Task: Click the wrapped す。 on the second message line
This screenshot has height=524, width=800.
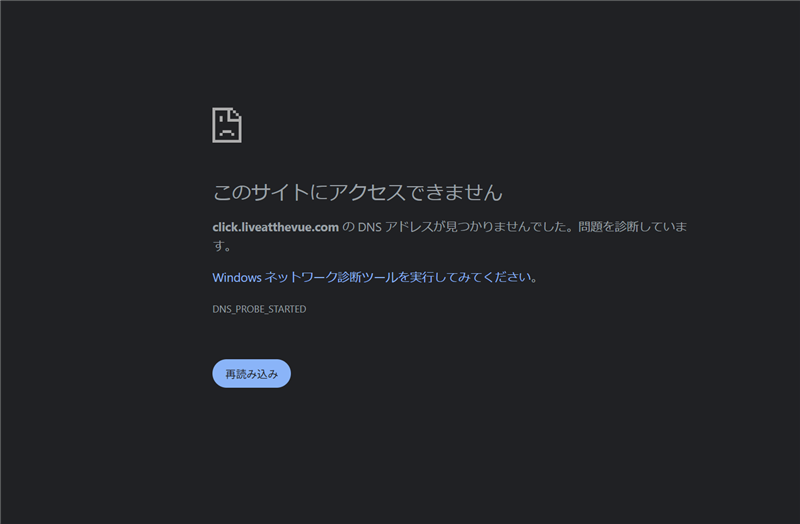Action: pos(222,245)
